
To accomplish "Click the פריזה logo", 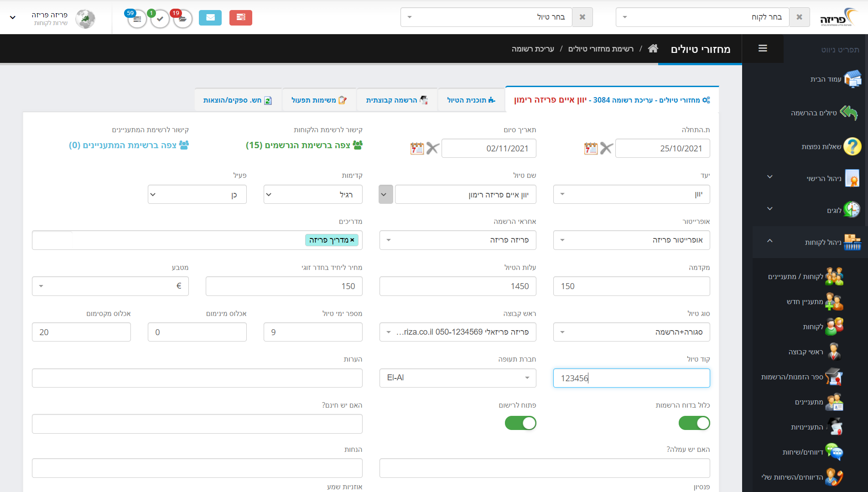I will click(838, 17).
